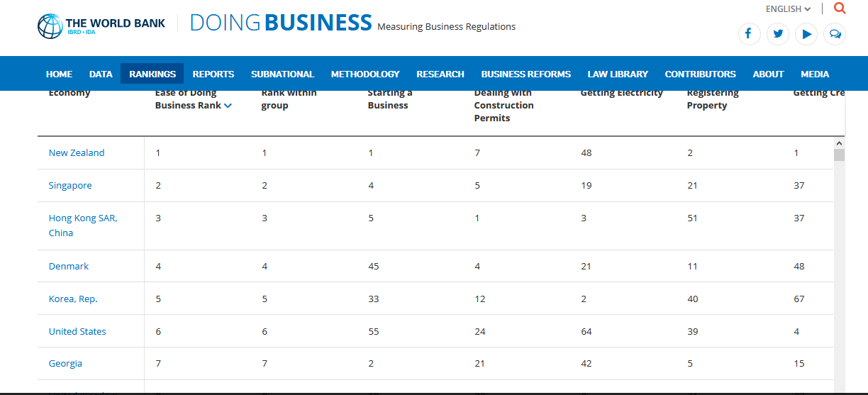Sort by Ease of Doing Business Rank arrow
Image resolution: width=868 pixels, height=395 pixels.
(x=228, y=106)
